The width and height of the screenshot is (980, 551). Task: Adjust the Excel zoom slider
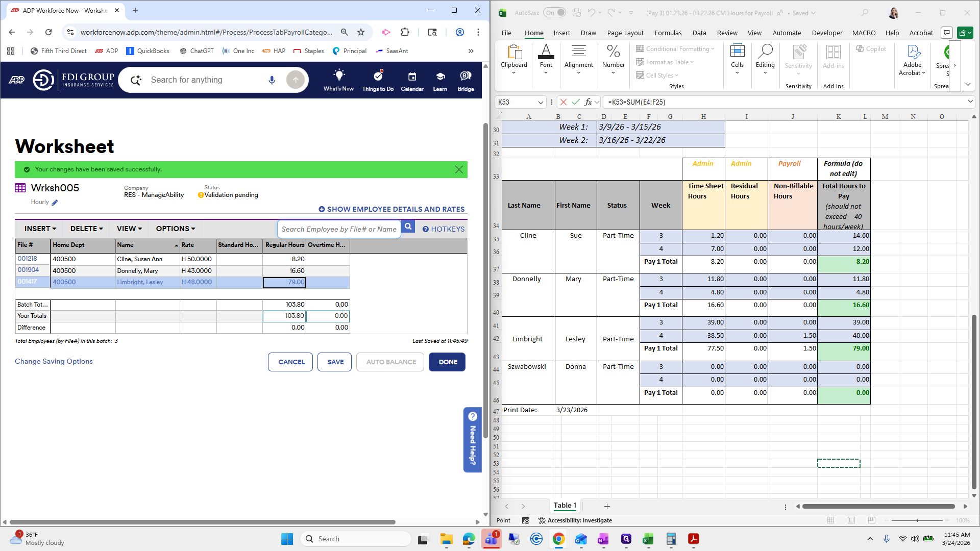(x=917, y=520)
